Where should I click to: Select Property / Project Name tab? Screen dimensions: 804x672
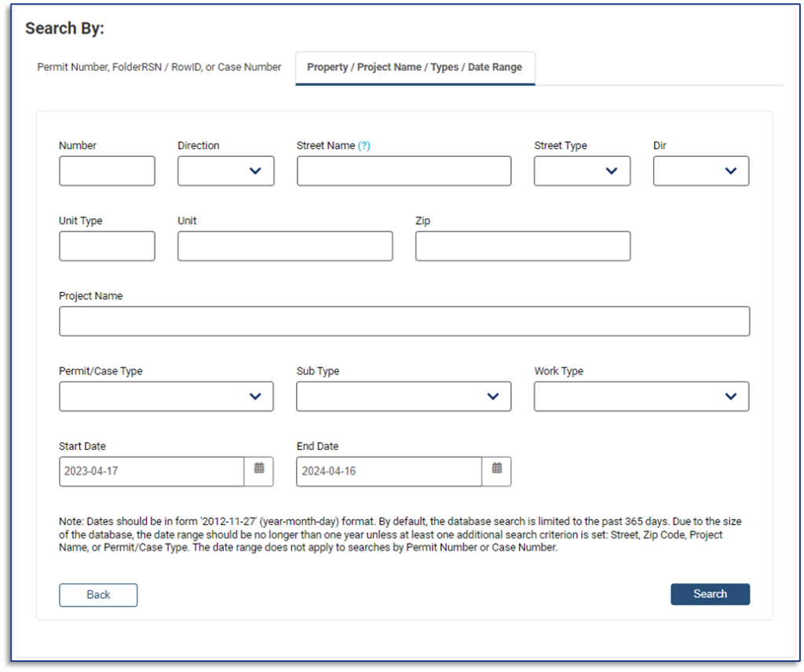[415, 68]
